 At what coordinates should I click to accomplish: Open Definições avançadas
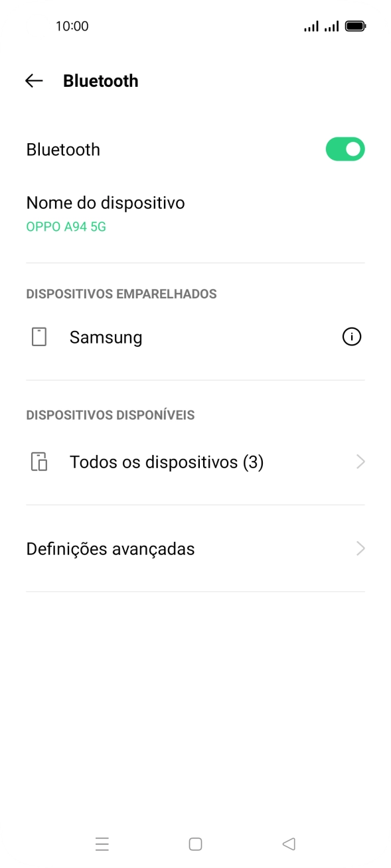click(109, 548)
